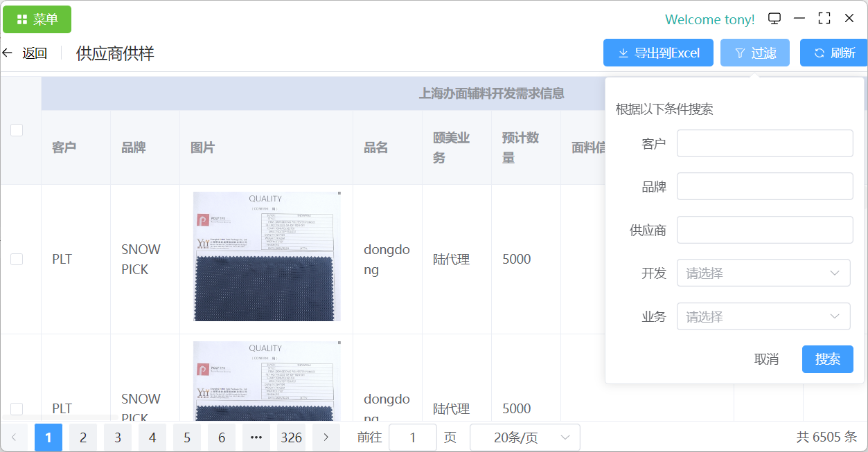The height and width of the screenshot is (452, 868).
Task: Click 取消 to cancel the filter
Action: 766,359
